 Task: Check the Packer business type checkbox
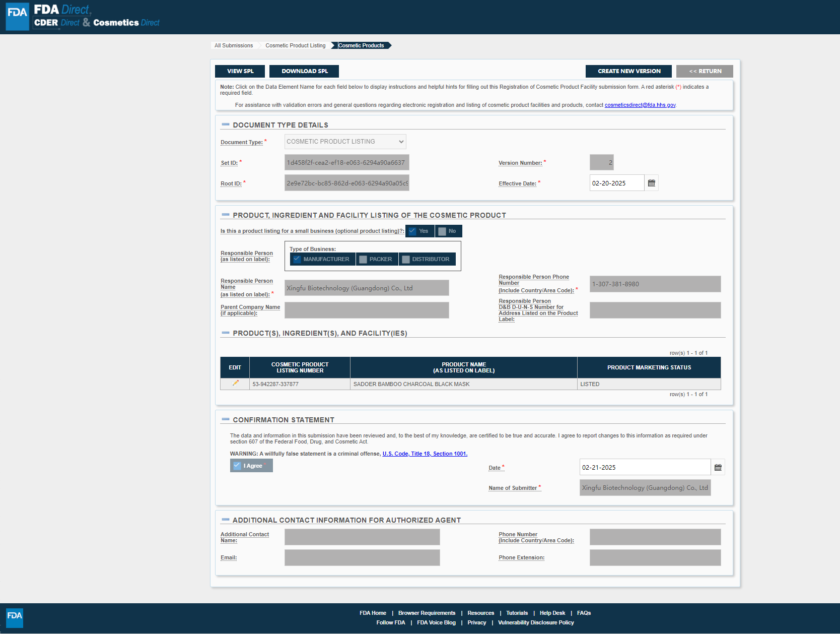coord(363,259)
